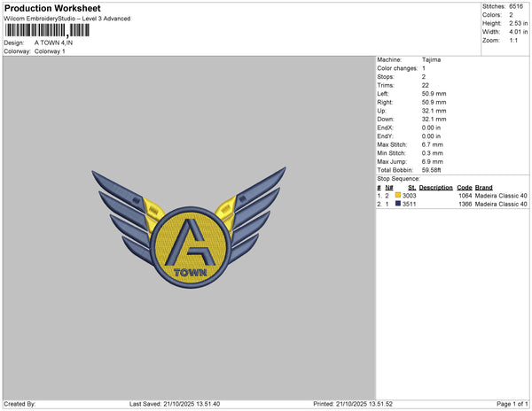Click the 'Printed: 21/10/2025 13.51.52' text
This screenshot has height=411, width=532.
(353, 404)
